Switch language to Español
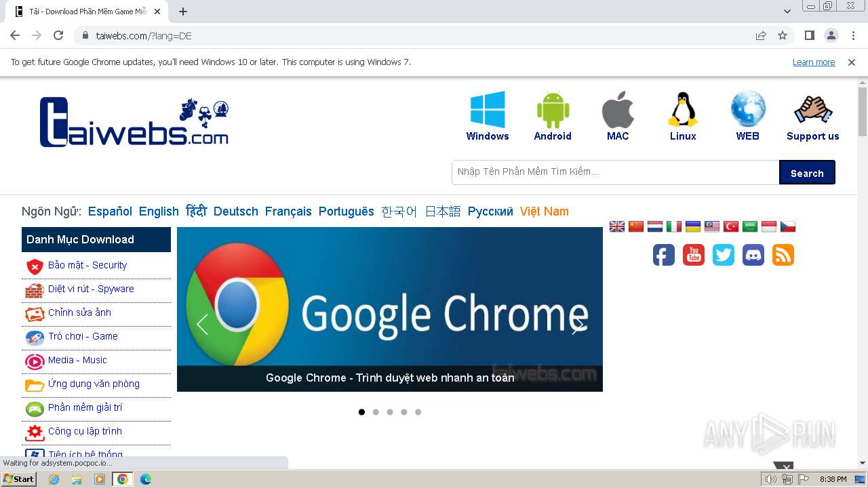This screenshot has width=868, height=488. (110, 211)
